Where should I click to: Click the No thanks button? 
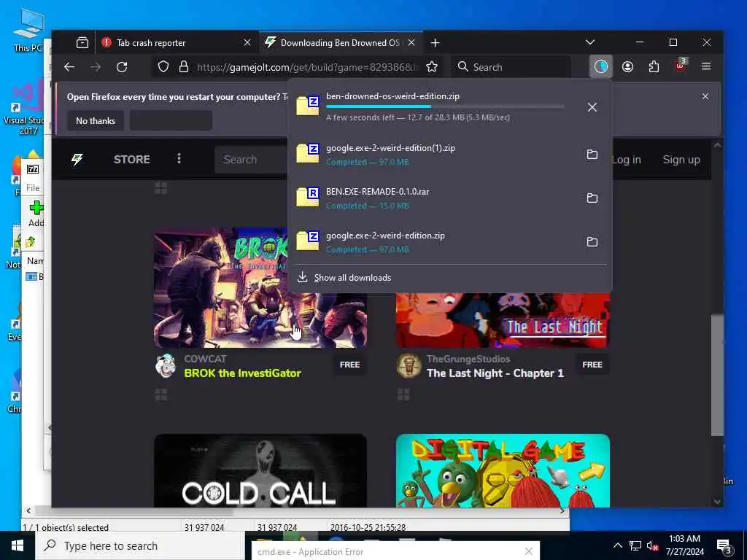[96, 120]
